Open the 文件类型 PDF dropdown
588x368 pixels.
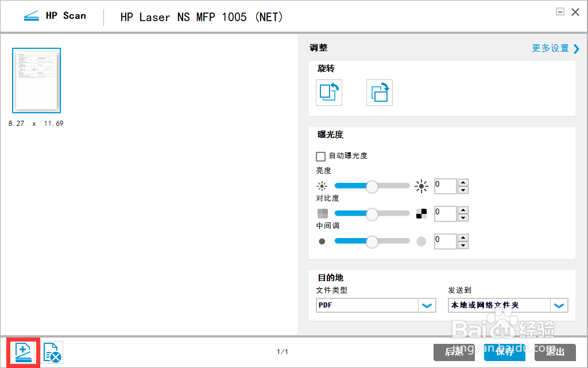coord(376,305)
